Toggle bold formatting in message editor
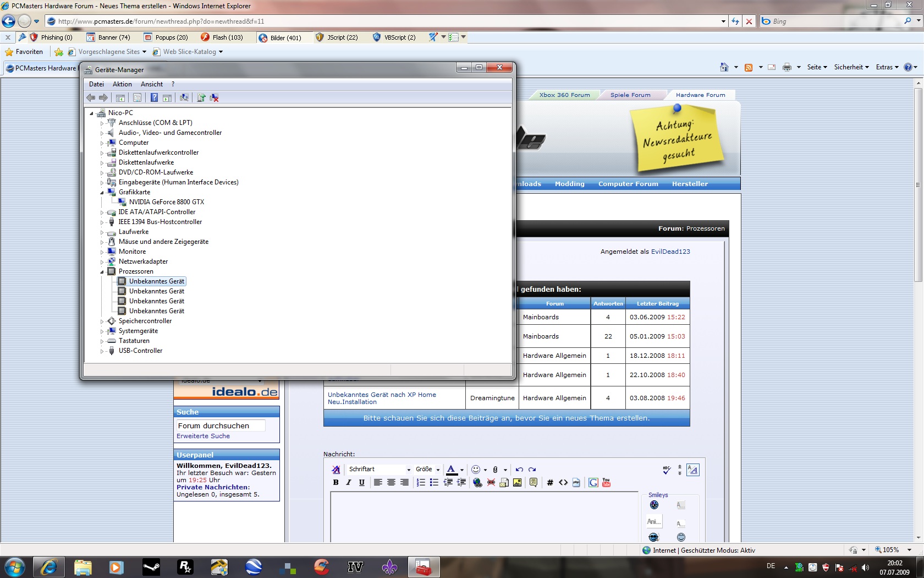Image resolution: width=924 pixels, height=578 pixels. click(x=335, y=482)
